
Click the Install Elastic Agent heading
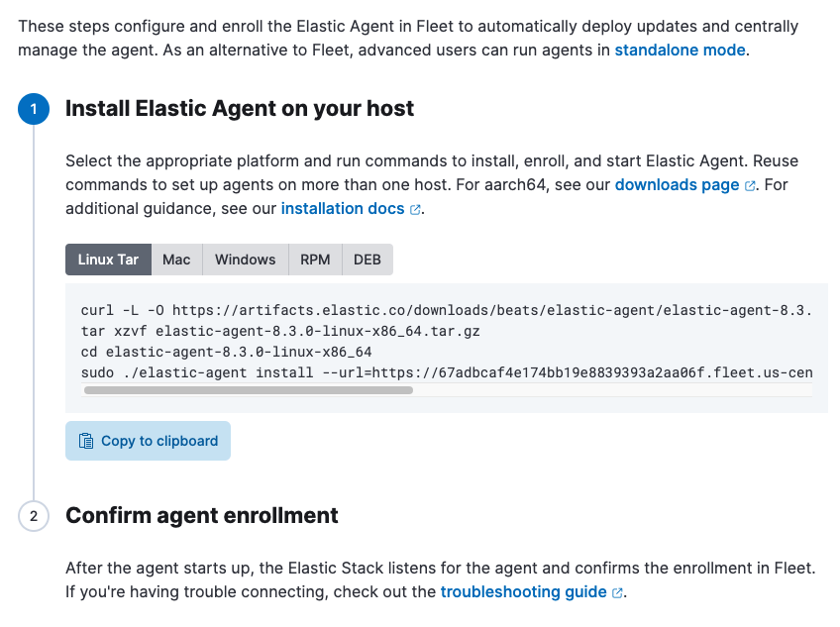[x=239, y=109]
